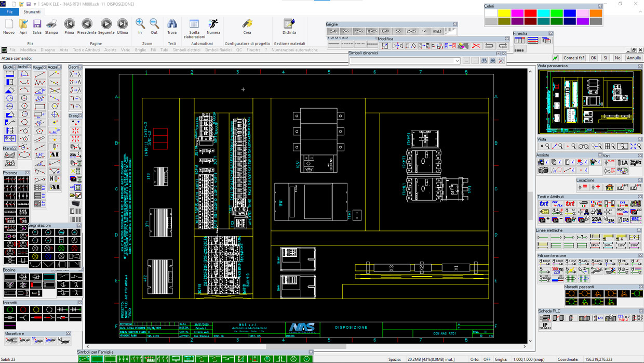
Task: Open Distinta materials list
Action: coord(289,24)
